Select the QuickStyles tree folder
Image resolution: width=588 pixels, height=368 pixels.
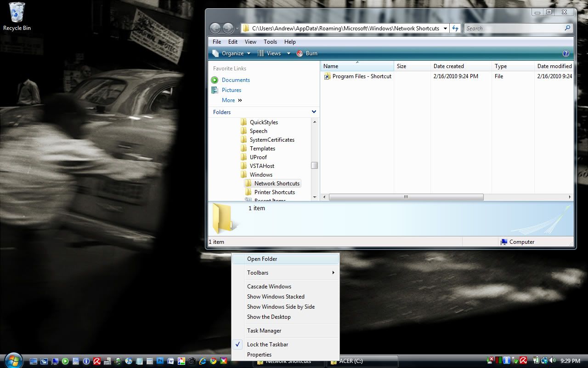click(x=260, y=122)
